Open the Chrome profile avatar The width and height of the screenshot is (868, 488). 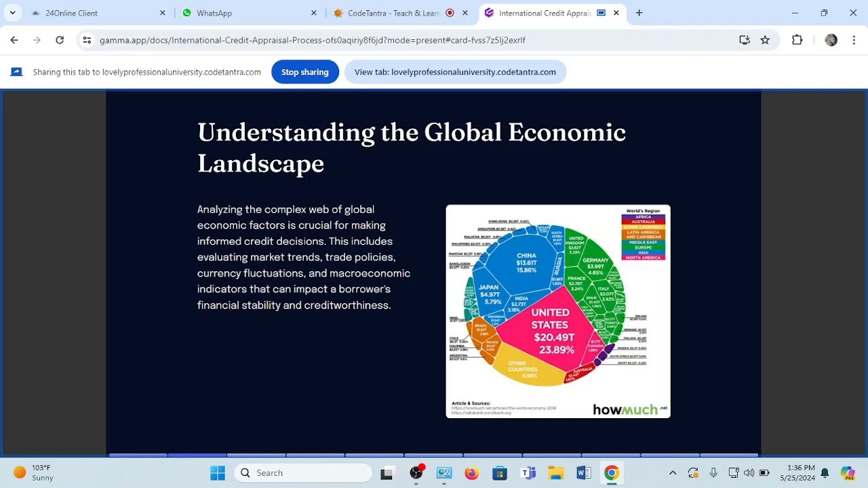pyautogui.click(x=831, y=40)
